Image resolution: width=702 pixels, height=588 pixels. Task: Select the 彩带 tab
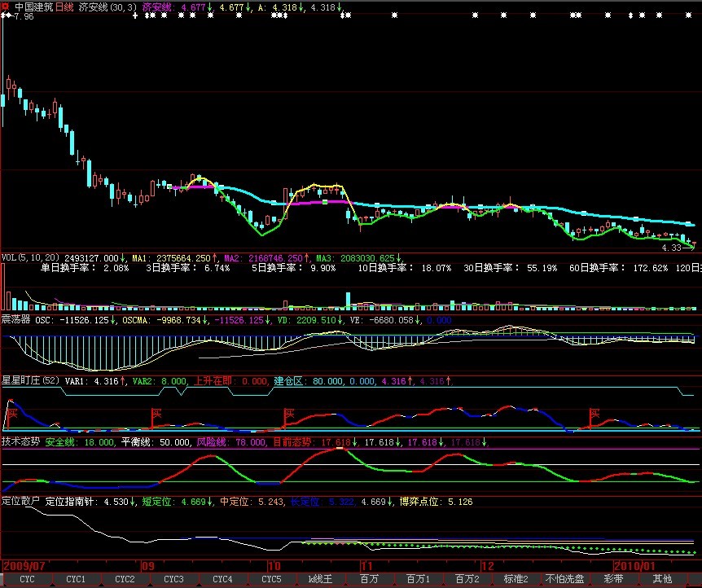pos(613,580)
